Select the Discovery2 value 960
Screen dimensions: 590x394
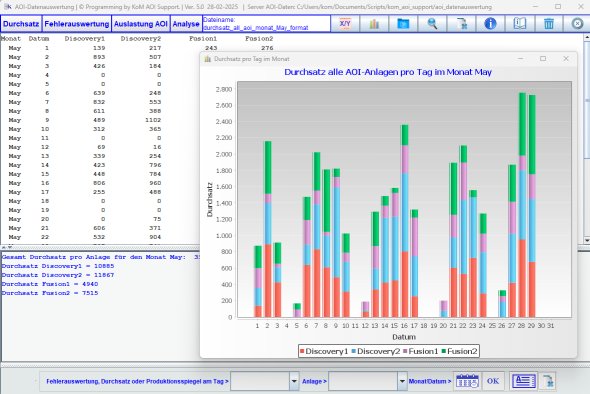click(x=155, y=183)
